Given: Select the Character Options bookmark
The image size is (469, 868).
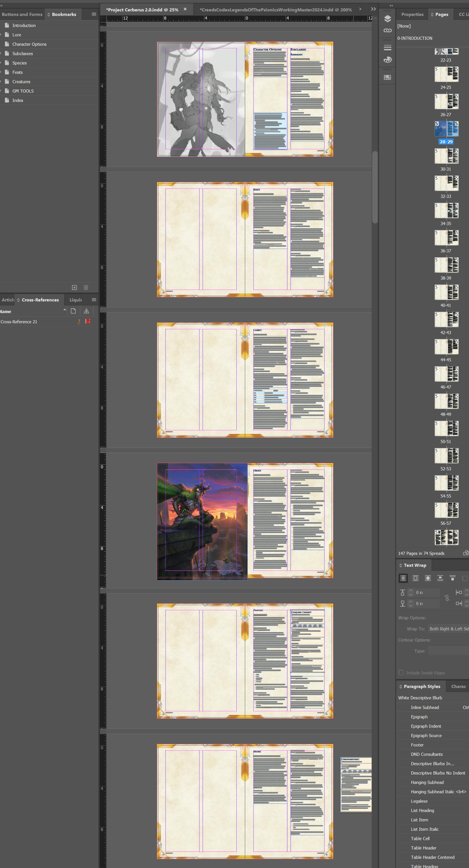Looking at the screenshot, I should (29, 44).
